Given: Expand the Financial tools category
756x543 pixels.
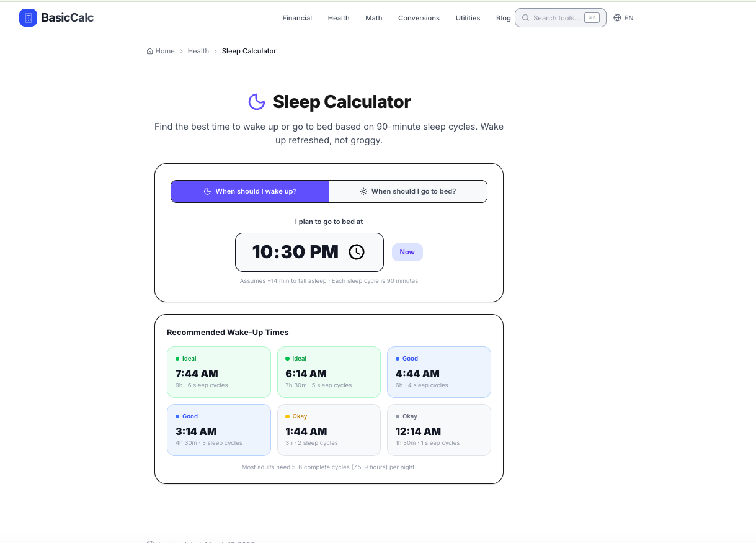Looking at the screenshot, I should (297, 18).
